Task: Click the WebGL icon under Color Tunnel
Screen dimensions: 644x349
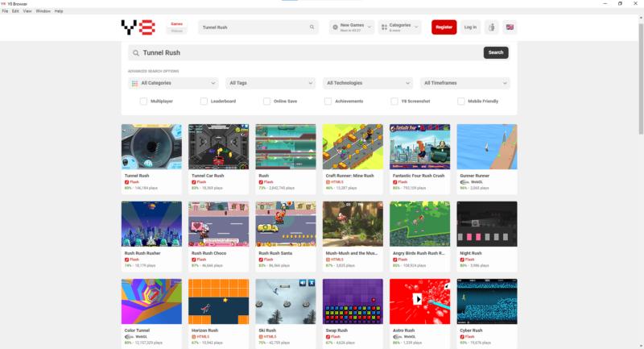Action: [x=129, y=337]
